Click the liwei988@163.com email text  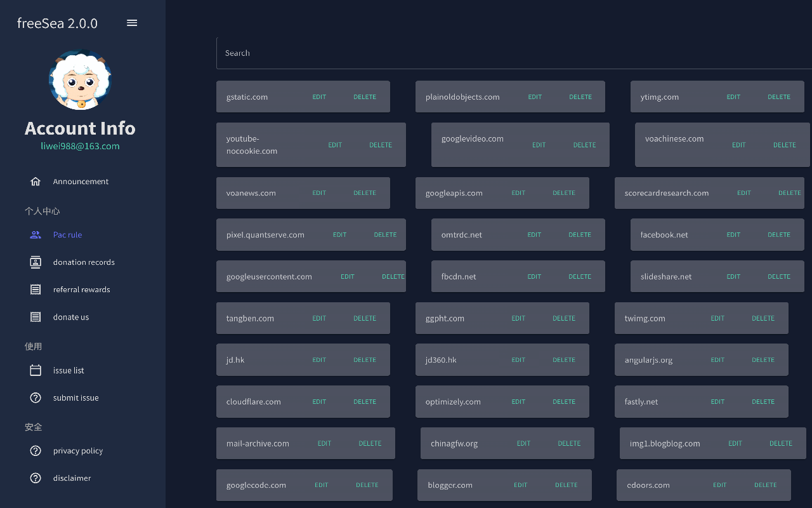(x=80, y=146)
